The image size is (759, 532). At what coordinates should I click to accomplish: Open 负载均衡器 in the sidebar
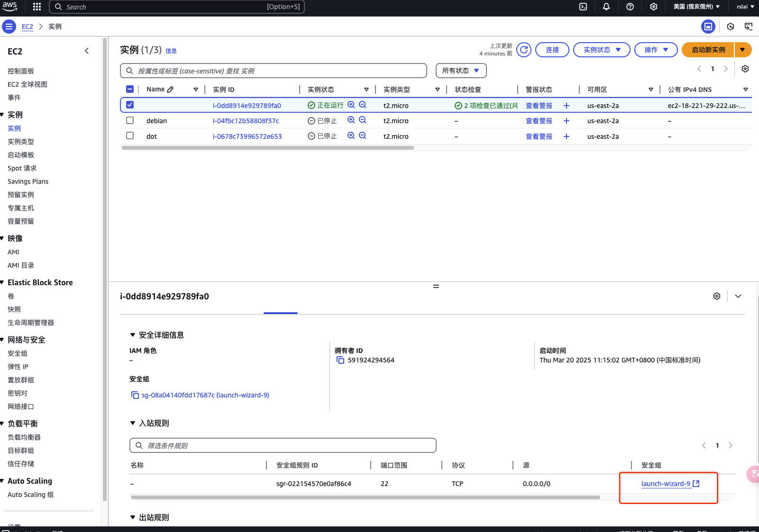pyautogui.click(x=24, y=437)
